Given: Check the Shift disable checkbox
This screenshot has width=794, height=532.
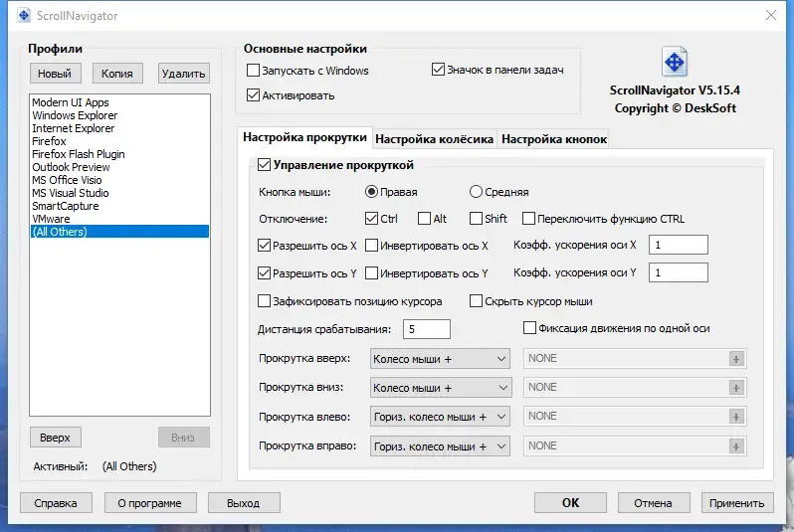Looking at the screenshot, I should click(476, 218).
